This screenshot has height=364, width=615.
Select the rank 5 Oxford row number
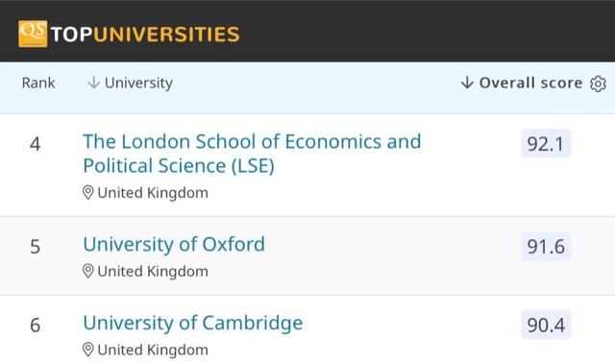[x=35, y=247]
